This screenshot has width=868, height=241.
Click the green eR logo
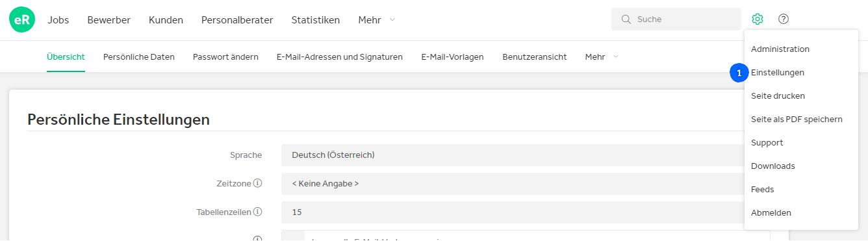click(22, 20)
